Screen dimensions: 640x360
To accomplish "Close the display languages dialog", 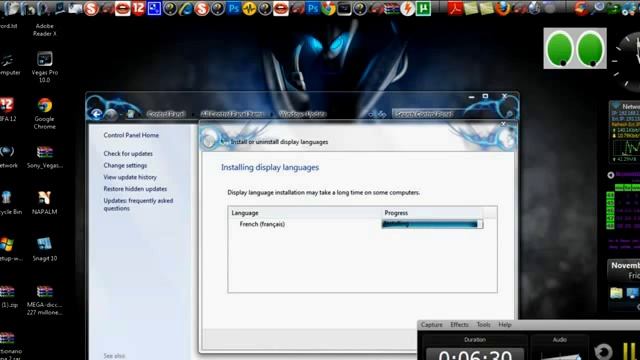I will tap(503, 124).
